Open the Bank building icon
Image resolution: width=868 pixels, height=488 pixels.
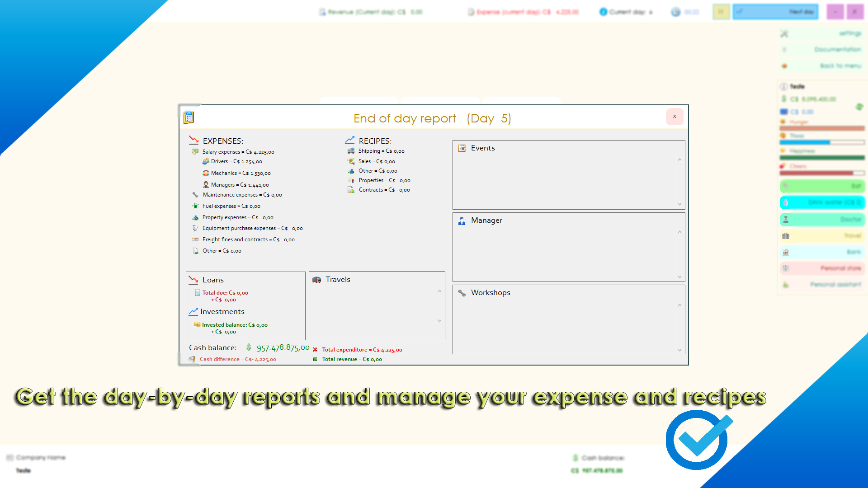786,252
